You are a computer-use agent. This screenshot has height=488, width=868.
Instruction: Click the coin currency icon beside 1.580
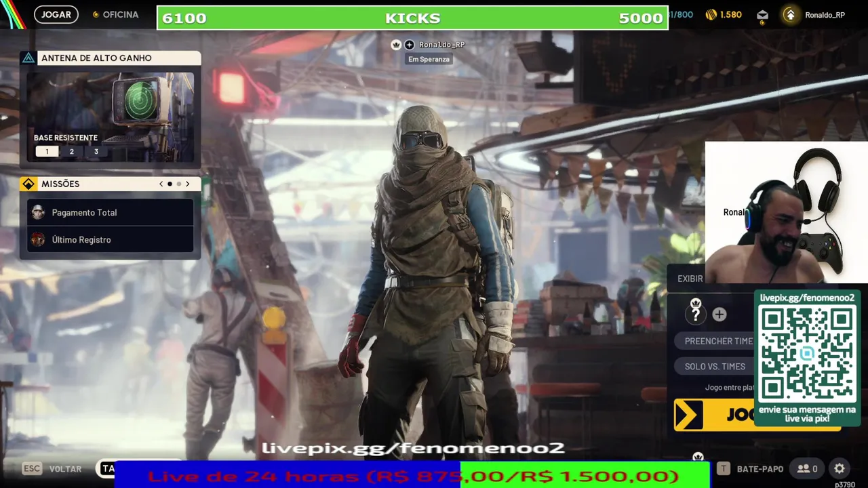coord(711,14)
